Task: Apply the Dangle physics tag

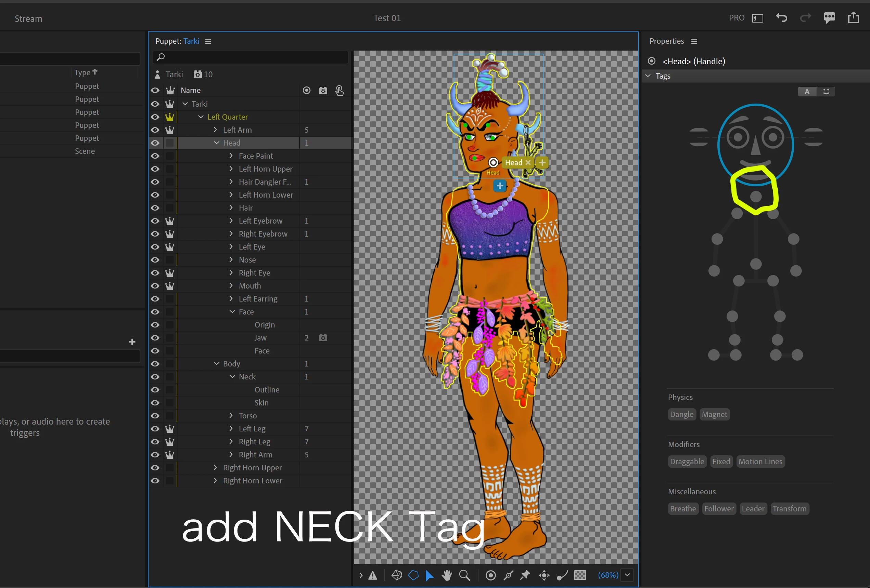Action: 681,414
